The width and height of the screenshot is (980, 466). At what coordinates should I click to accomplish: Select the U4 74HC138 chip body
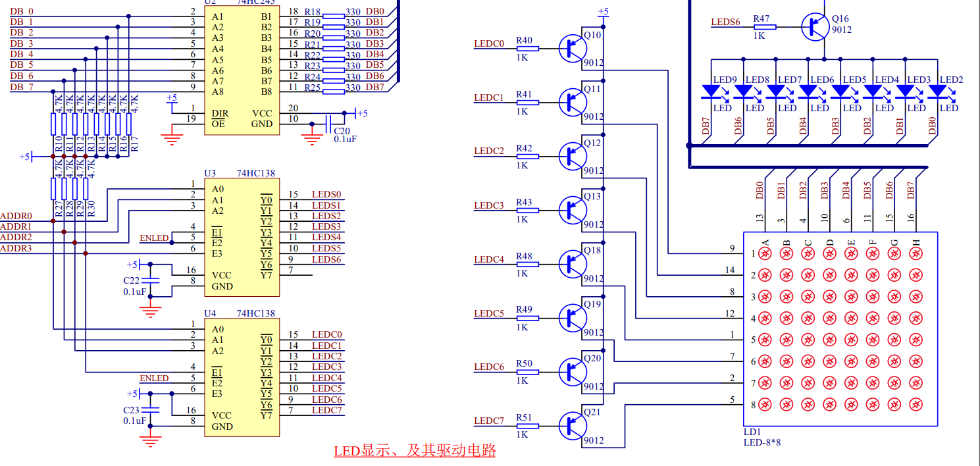click(242, 377)
